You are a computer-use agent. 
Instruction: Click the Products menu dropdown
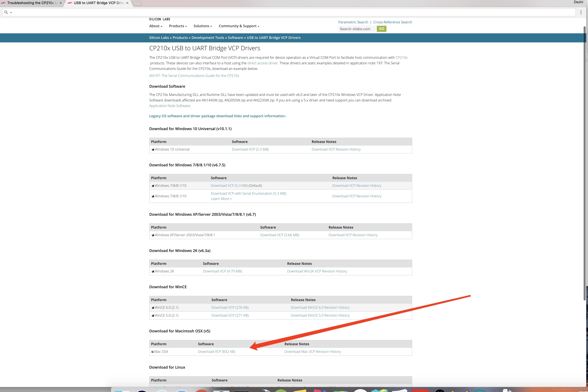click(177, 26)
